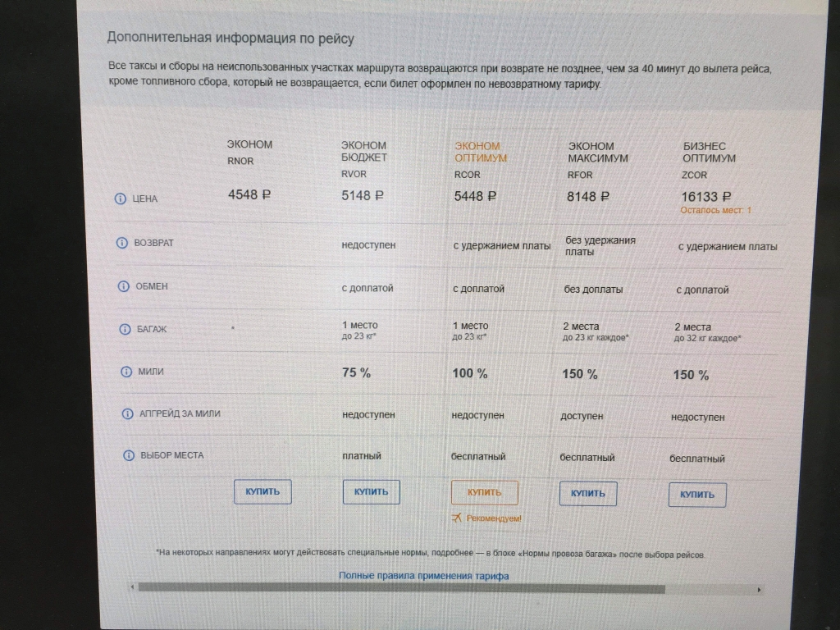This screenshot has width=840, height=630.
Task: Open Полные правила применения тарифа link
Action: (424, 576)
